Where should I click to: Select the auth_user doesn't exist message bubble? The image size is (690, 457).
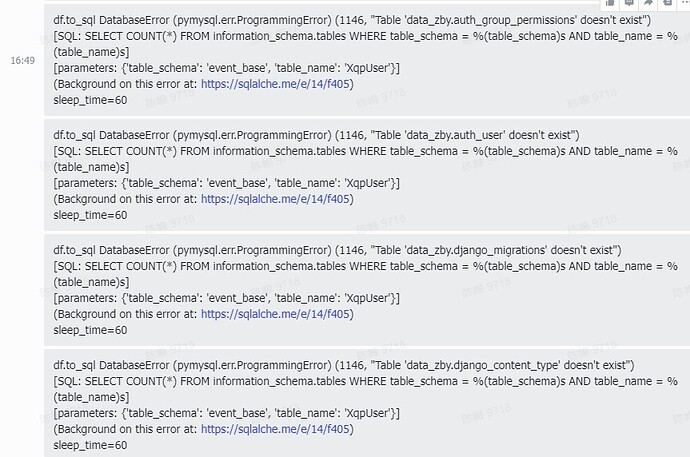(367, 175)
